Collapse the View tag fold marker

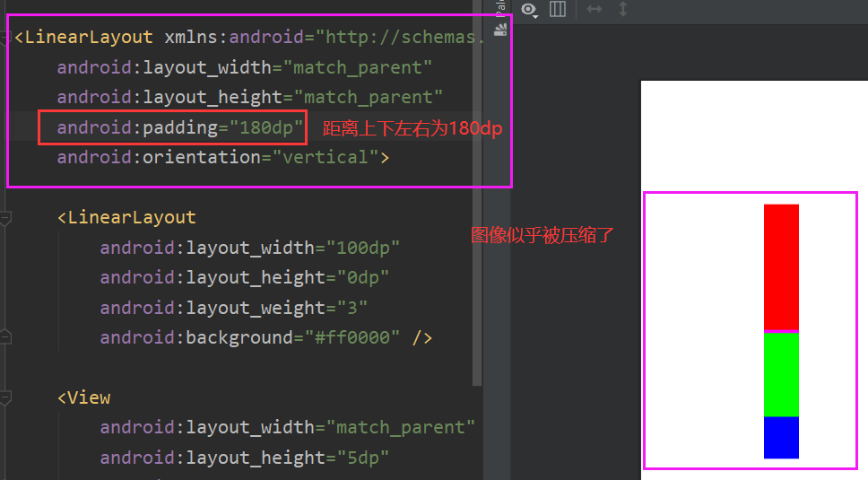click(5, 397)
